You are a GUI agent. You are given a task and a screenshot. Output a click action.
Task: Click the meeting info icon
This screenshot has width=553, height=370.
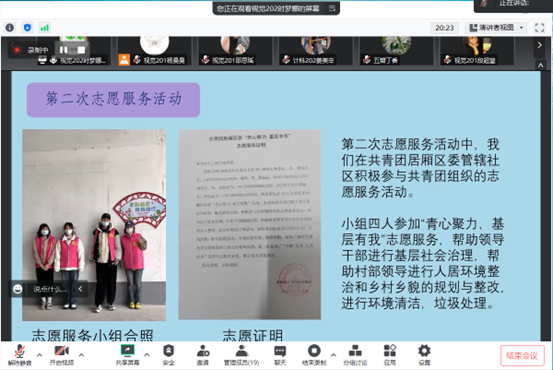10,28
